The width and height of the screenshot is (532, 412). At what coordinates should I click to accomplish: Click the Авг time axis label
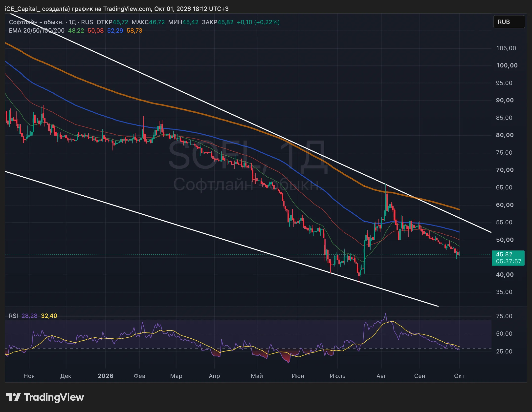pyautogui.click(x=381, y=376)
